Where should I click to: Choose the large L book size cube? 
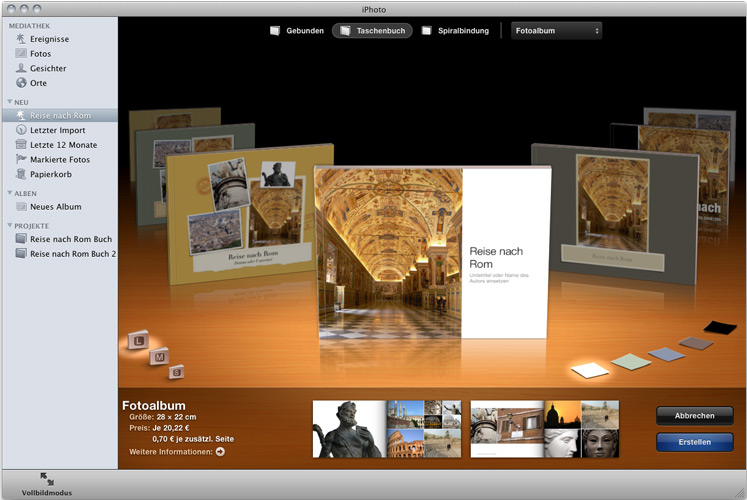(137, 341)
